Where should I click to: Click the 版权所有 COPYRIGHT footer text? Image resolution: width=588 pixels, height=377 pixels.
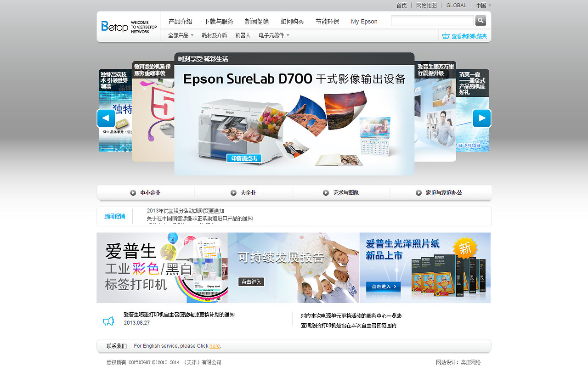click(x=164, y=362)
